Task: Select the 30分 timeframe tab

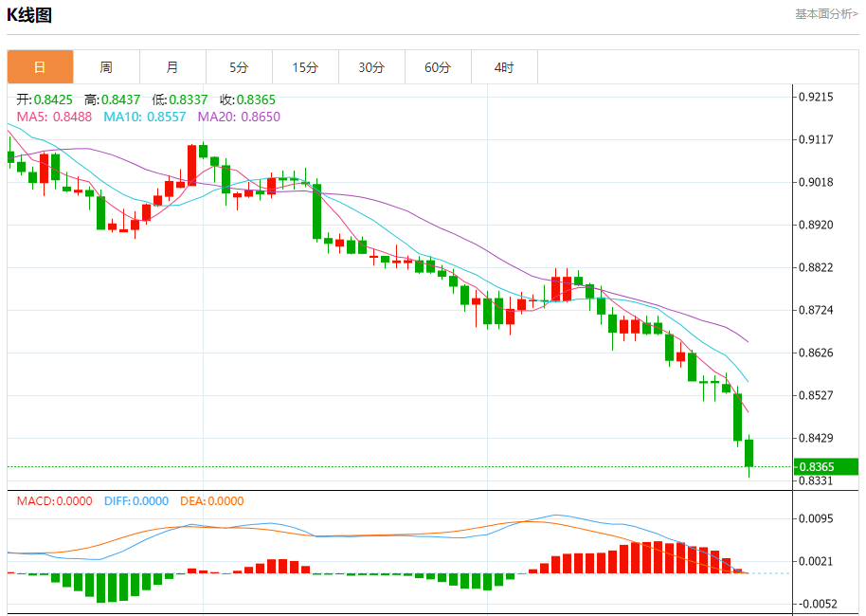Action: (371, 67)
